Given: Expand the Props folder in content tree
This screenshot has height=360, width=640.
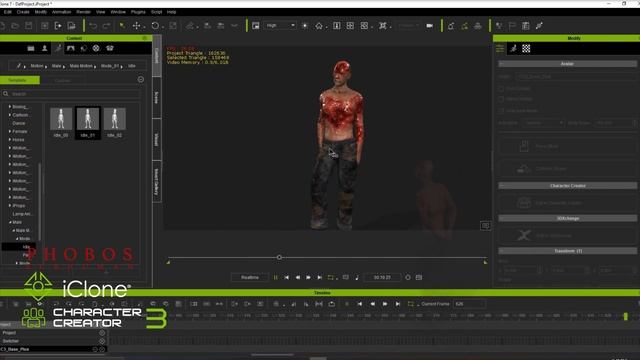Looking at the screenshot, I should [x=10, y=205].
